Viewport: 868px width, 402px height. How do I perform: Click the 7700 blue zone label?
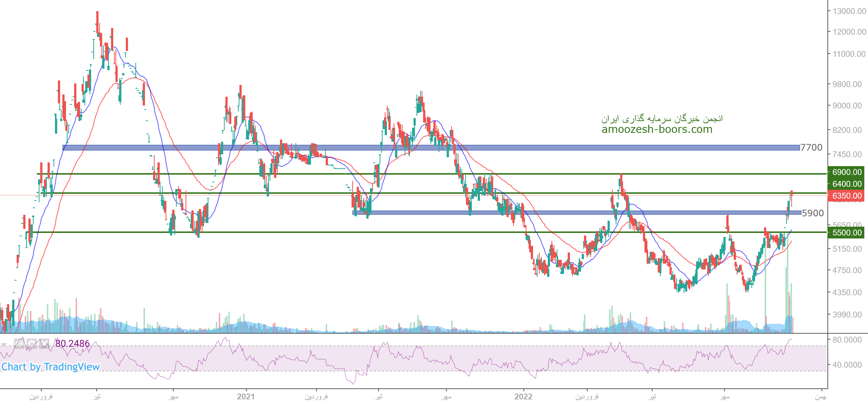[811, 148]
